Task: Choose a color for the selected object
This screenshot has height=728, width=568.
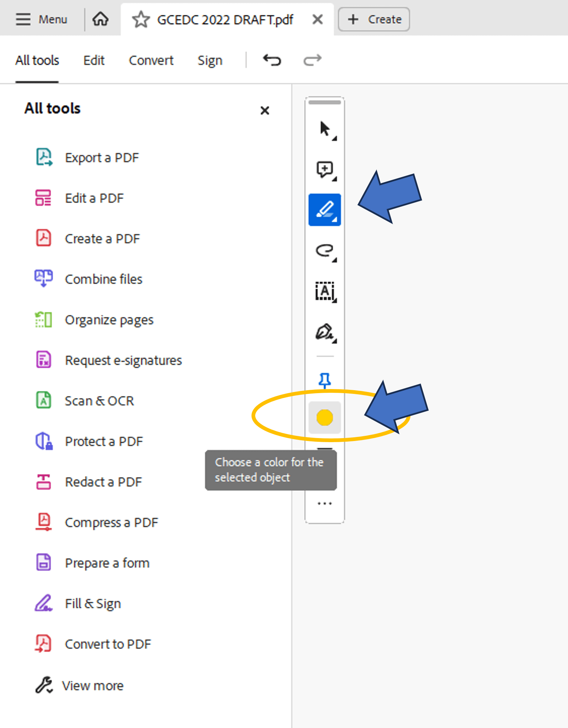Action: [324, 417]
